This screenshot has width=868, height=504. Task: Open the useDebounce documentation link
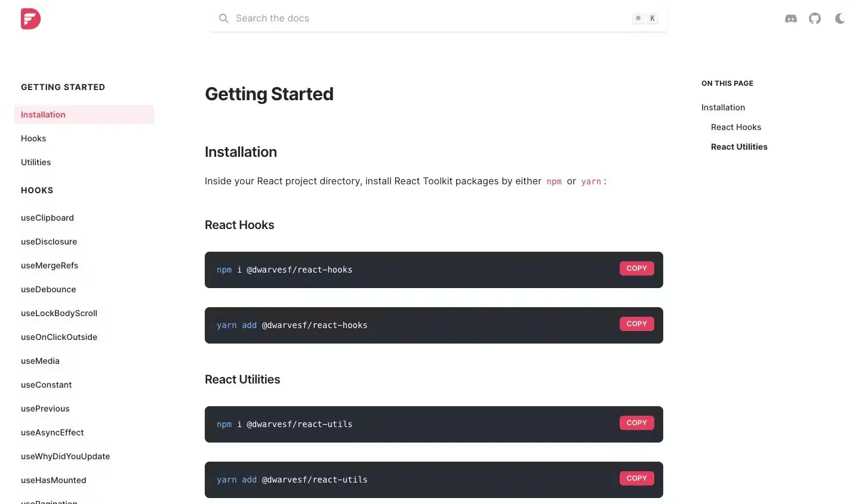48,289
